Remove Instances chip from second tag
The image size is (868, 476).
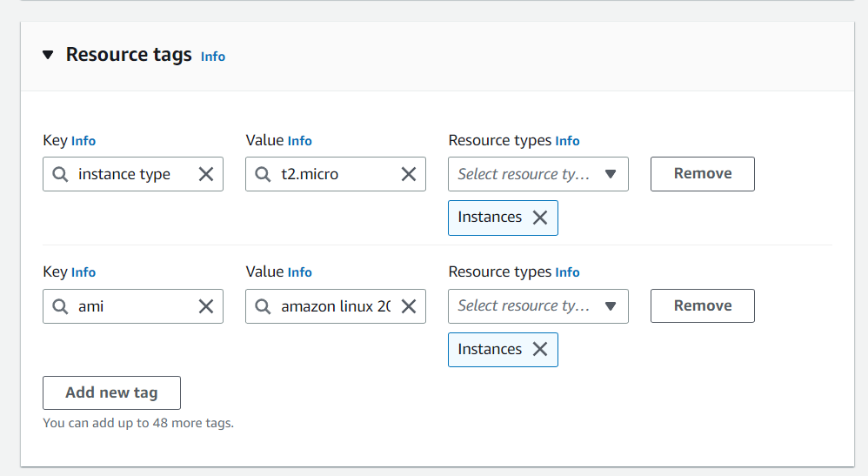coord(540,349)
